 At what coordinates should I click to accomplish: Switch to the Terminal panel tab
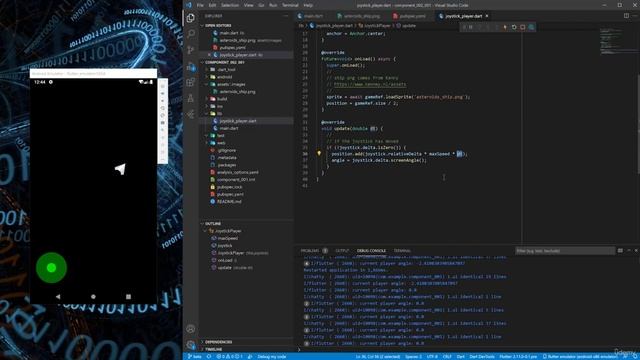click(402, 251)
